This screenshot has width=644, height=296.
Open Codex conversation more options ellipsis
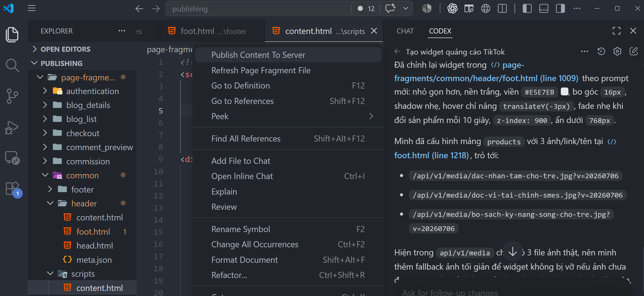click(x=584, y=51)
